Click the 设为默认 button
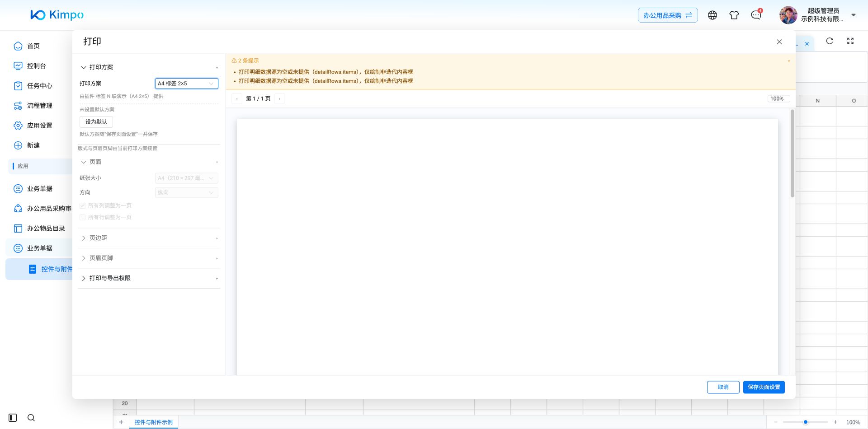Screen dimensions: 868x429 point(96,122)
